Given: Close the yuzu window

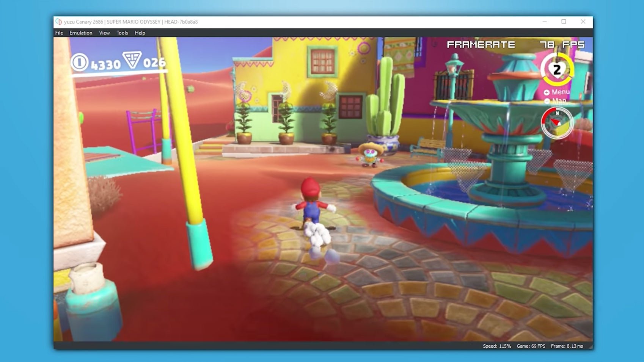Looking at the screenshot, I should (x=583, y=22).
